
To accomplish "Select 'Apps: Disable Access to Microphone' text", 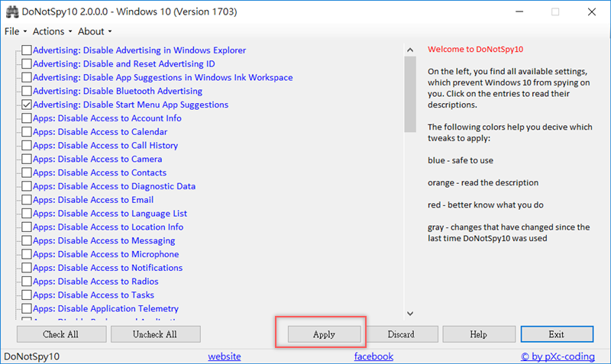I will click(106, 254).
